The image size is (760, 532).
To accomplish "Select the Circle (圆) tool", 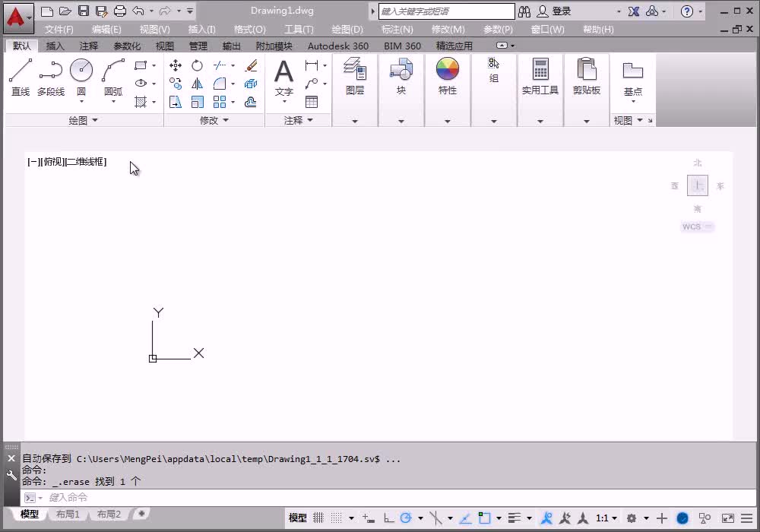I will (81, 78).
